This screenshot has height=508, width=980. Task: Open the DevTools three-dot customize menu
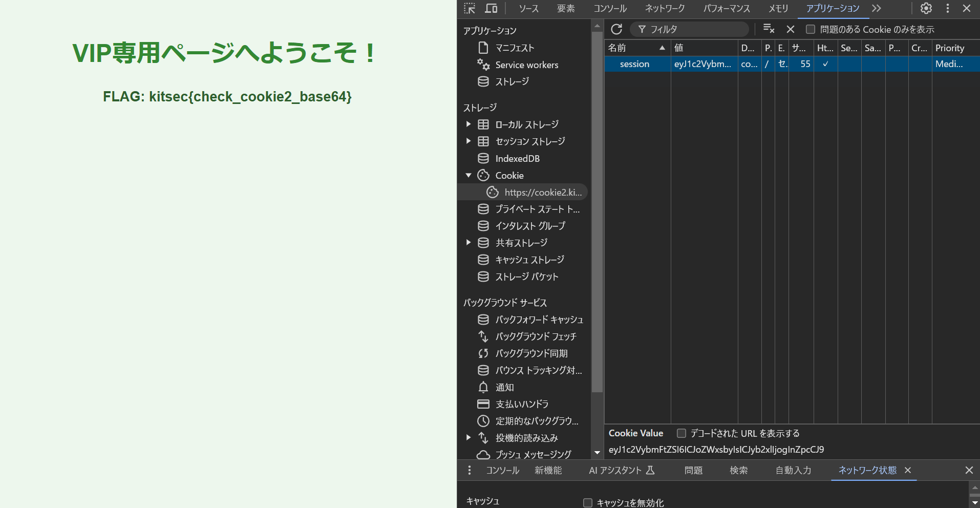(x=948, y=8)
